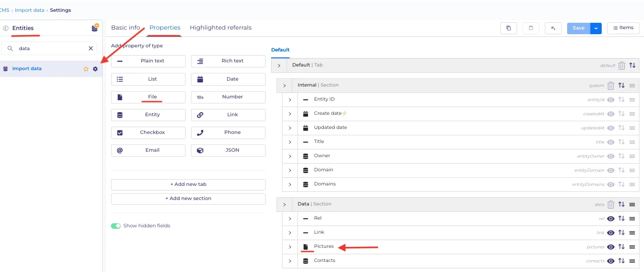The width and height of the screenshot is (644, 272).
Task: Reorder the Default tab with arrows icon
Action: pyautogui.click(x=632, y=66)
